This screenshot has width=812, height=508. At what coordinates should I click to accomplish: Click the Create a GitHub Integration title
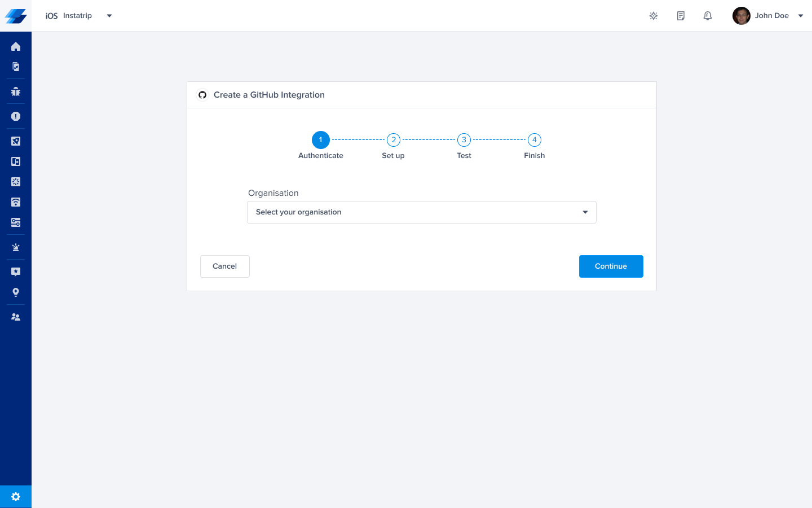coord(269,95)
